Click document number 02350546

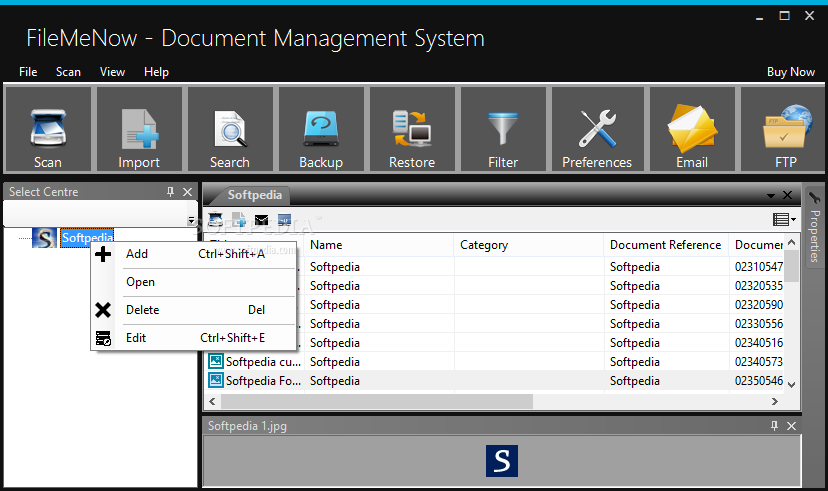tap(758, 381)
